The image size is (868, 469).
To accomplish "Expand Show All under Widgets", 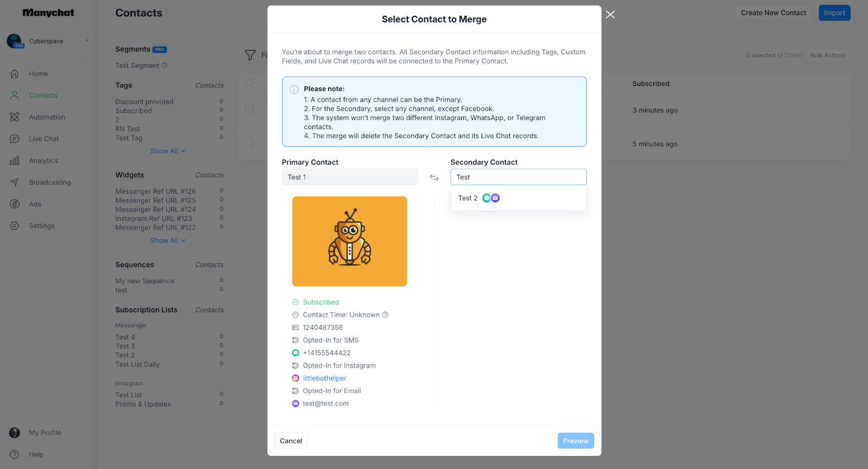I will coord(168,240).
